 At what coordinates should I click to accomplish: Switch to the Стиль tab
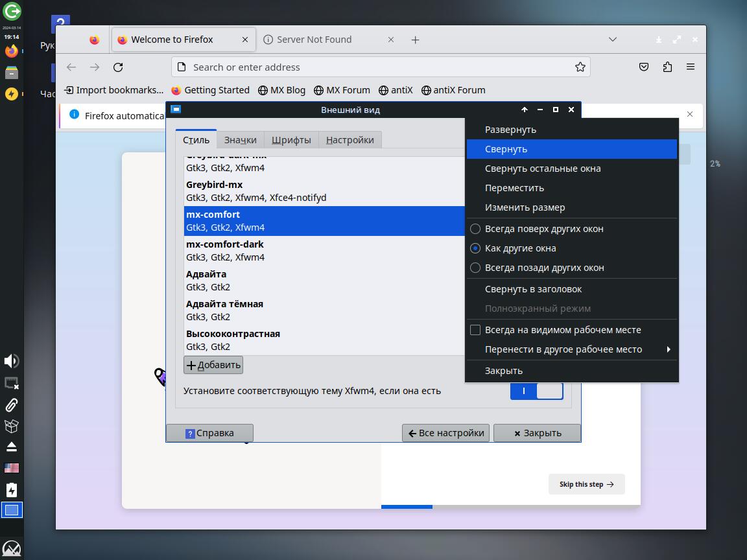click(196, 140)
